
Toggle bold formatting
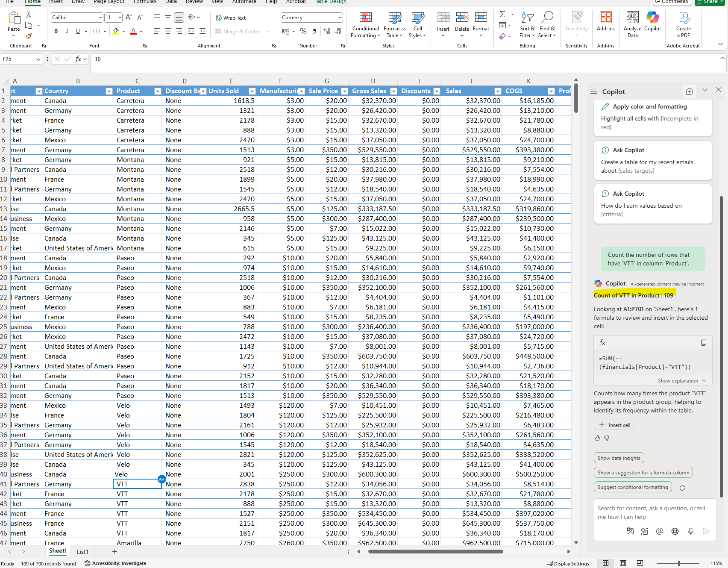pyautogui.click(x=56, y=31)
